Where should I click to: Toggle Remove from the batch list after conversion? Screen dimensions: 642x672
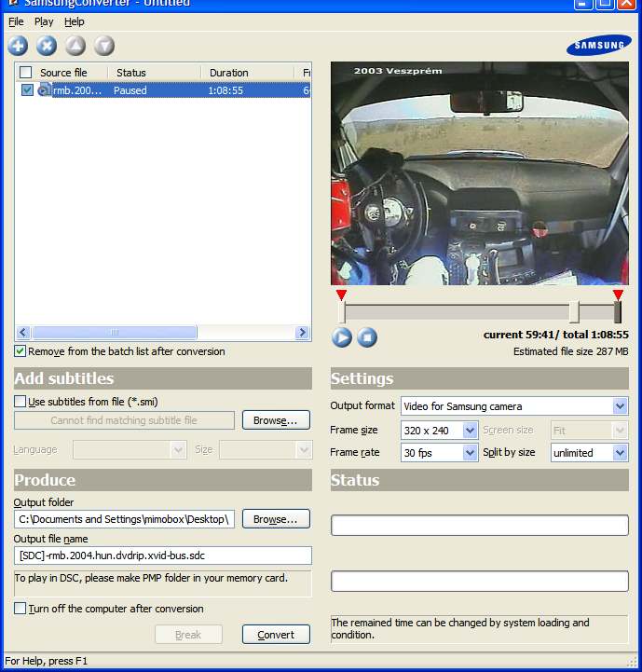click(20, 351)
